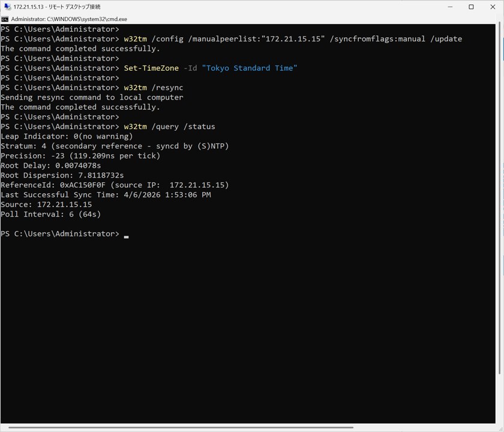Click the cmd.exe window icon
Viewport: 504px width, 432px height.
5,19
